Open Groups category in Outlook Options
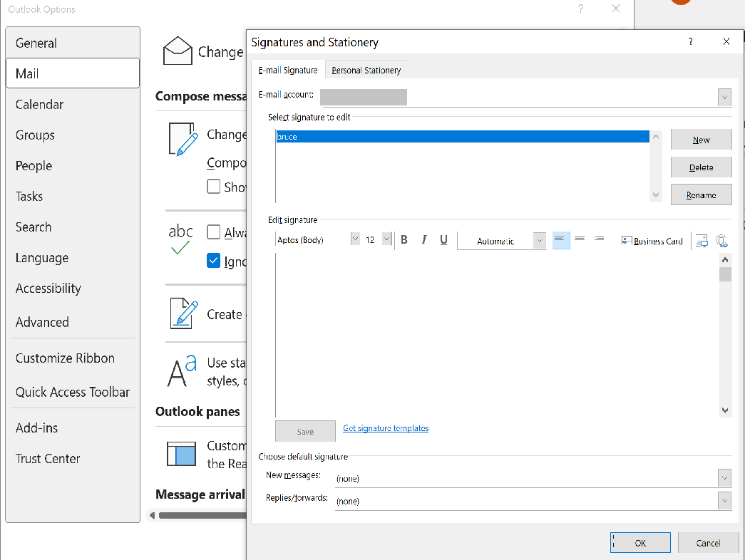 click(73, 135)
